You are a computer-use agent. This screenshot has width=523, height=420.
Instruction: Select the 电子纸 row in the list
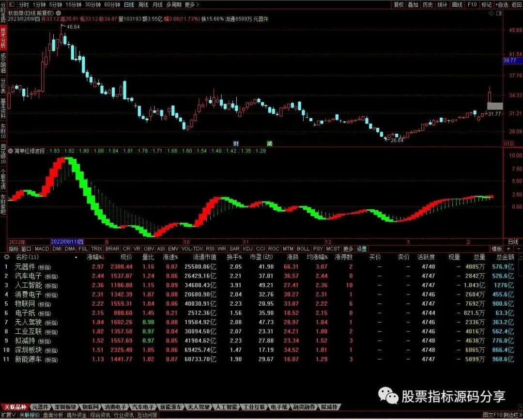click(260, 313)
